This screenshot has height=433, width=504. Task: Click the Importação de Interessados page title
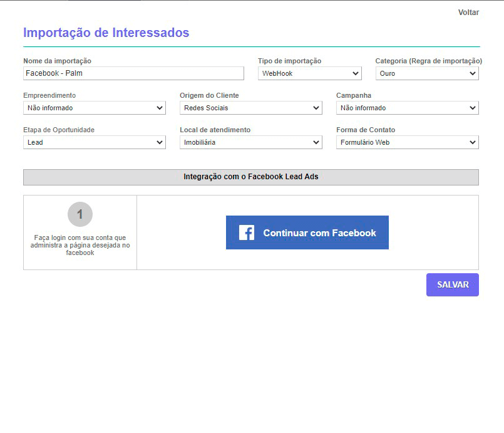[105, 33]
